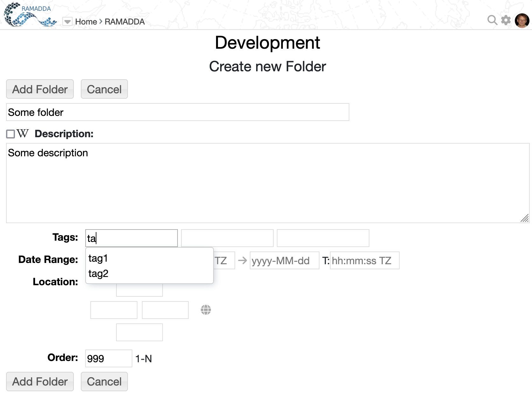This screenshot has width=532, height=396.
Task: Click the globe map selector icon
Action: pyautogui.click(x=206, y=310)
